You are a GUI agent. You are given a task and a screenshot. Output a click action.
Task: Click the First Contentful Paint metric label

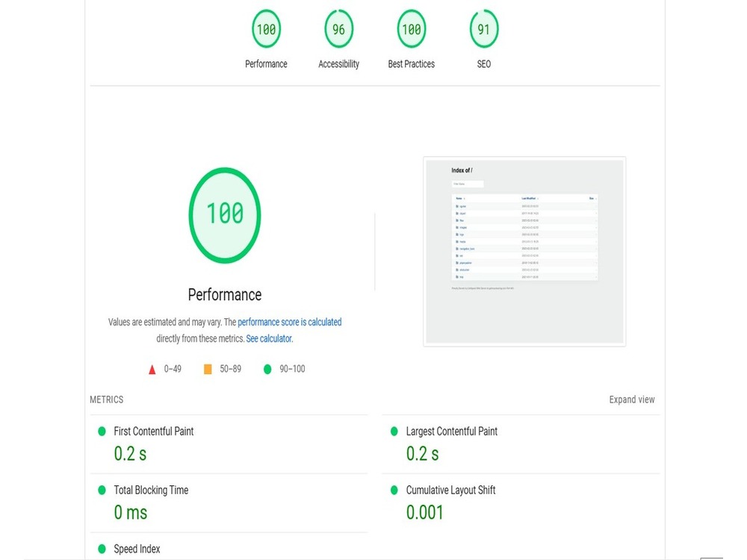pos(153,432)
